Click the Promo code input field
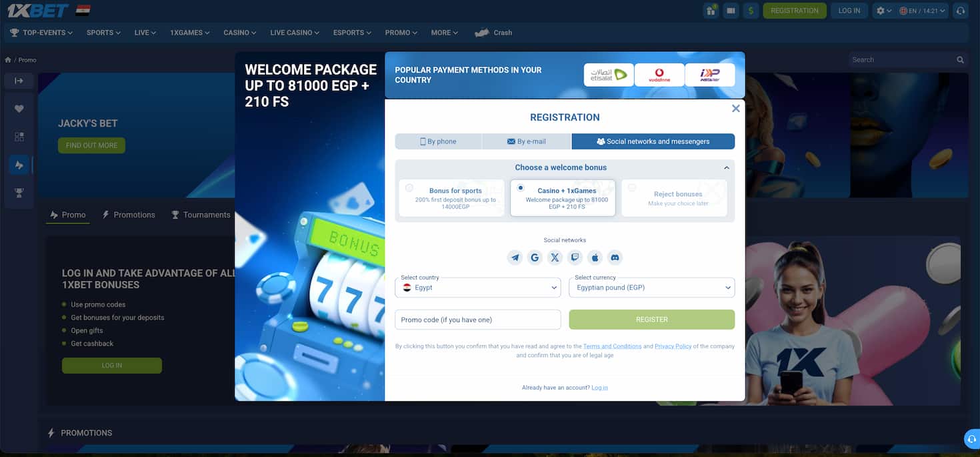980x457 pixels. tap(478, 320)
